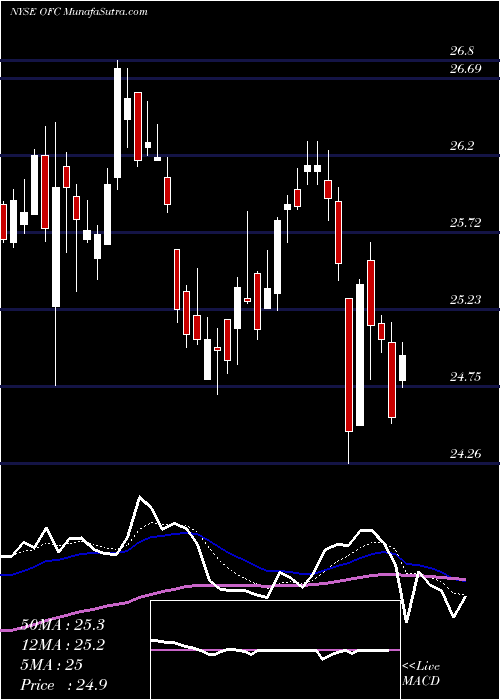The width and height of the screenshot is (500, 700).
Task: Click the 26.69 price level label
Action: click(x=465, y=69)
